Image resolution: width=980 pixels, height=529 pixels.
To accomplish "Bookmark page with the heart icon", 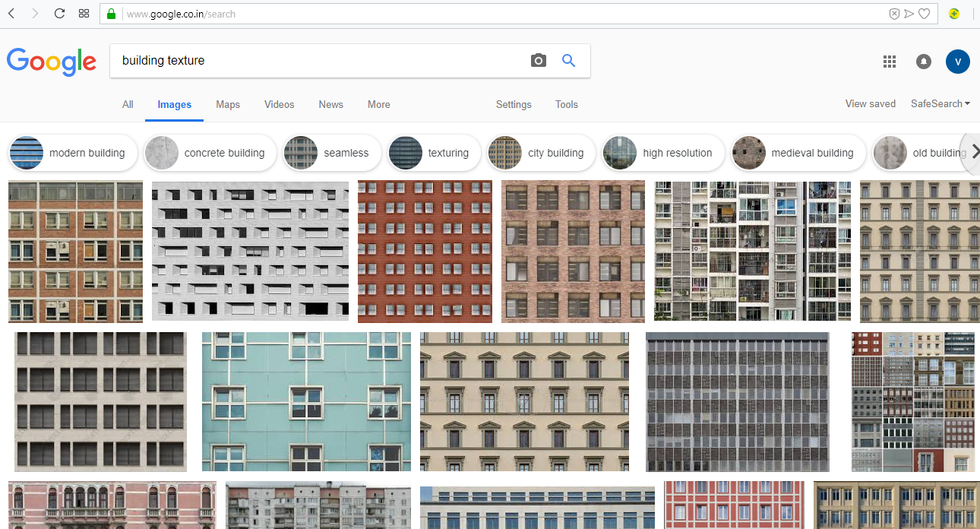I will point(924,14).
